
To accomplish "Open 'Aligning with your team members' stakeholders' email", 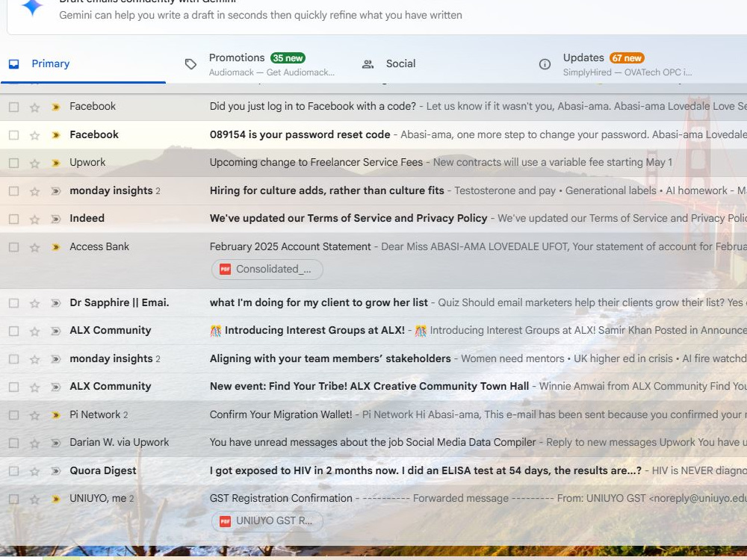I will tap(373, 358).
